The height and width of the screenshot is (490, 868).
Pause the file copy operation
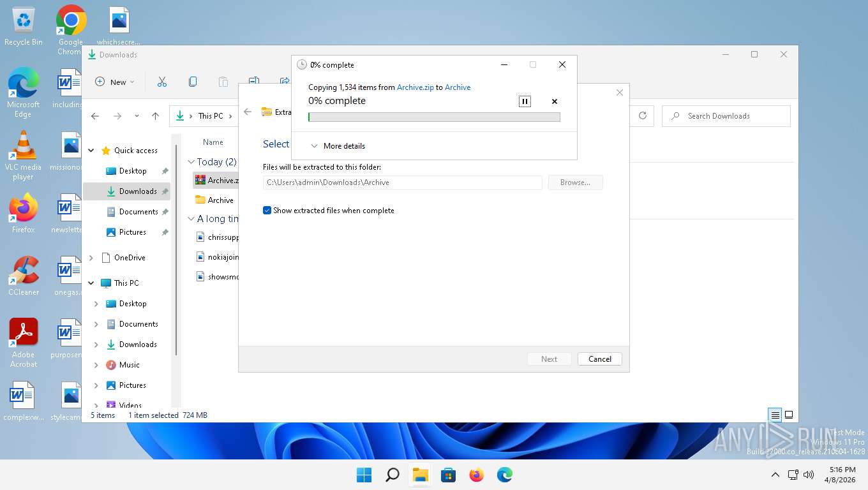pos(525,101)
